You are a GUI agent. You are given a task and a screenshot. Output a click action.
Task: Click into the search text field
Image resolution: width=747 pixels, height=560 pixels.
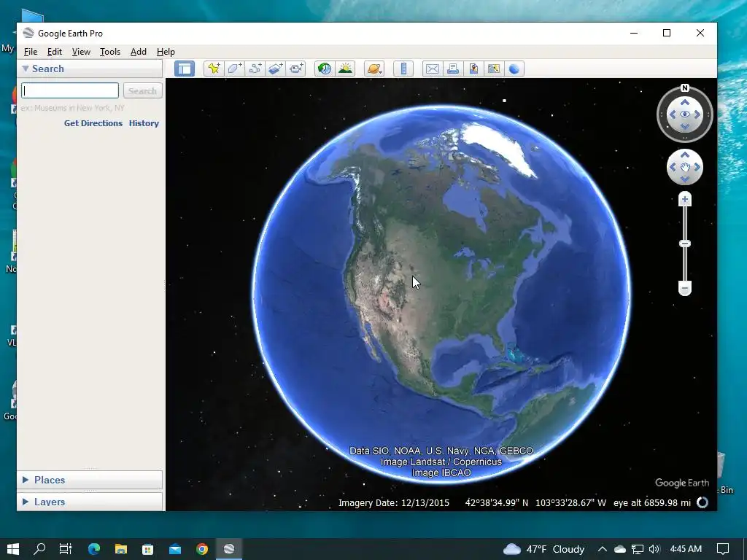pos(70,90)
